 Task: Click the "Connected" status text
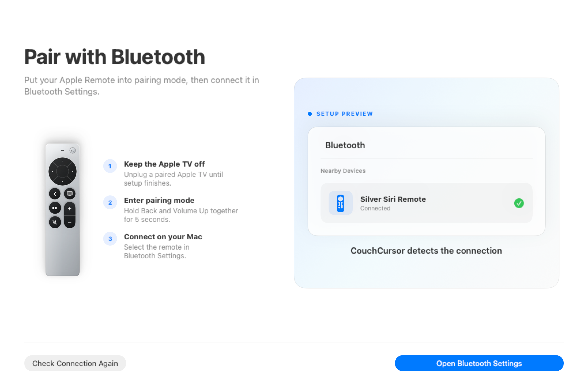(375, 208)
